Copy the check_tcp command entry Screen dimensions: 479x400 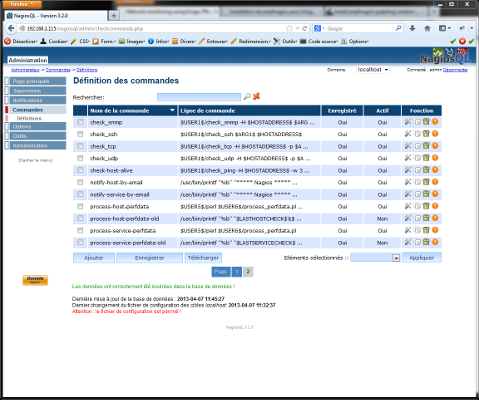click(x=417, y=146)
